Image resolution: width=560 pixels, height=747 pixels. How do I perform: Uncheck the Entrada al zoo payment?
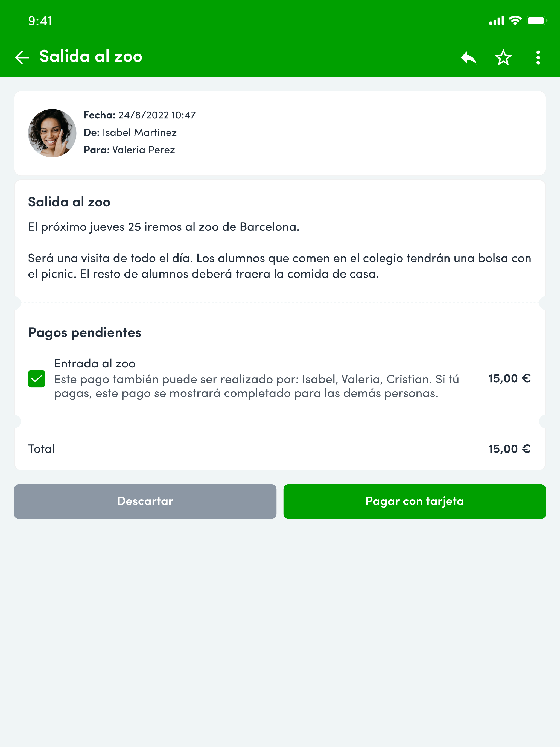(x=36, y=379)
